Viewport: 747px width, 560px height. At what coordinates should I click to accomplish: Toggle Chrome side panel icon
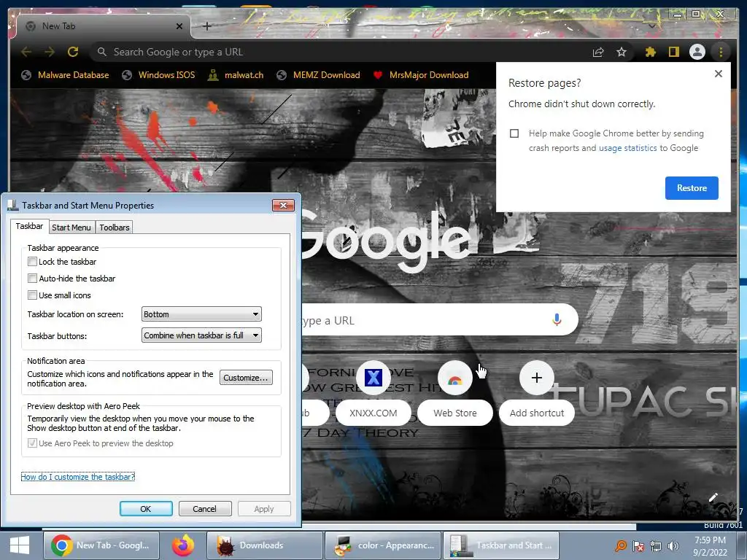tap(673, 52)
